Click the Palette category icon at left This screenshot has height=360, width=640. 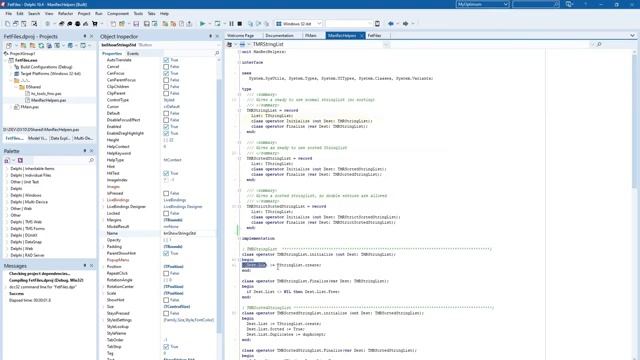[7, 160]
